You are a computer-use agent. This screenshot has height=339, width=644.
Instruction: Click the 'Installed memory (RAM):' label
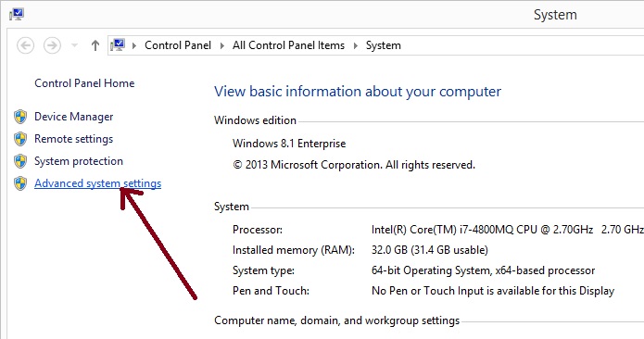[x=294, y=250]
